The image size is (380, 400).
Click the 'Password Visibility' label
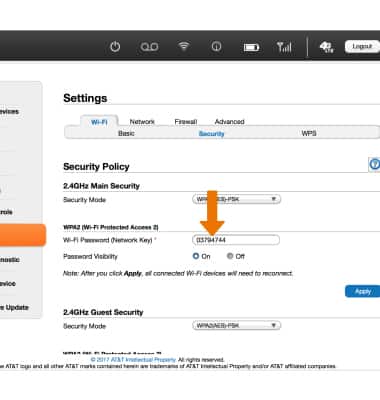(x=90, y=256)
